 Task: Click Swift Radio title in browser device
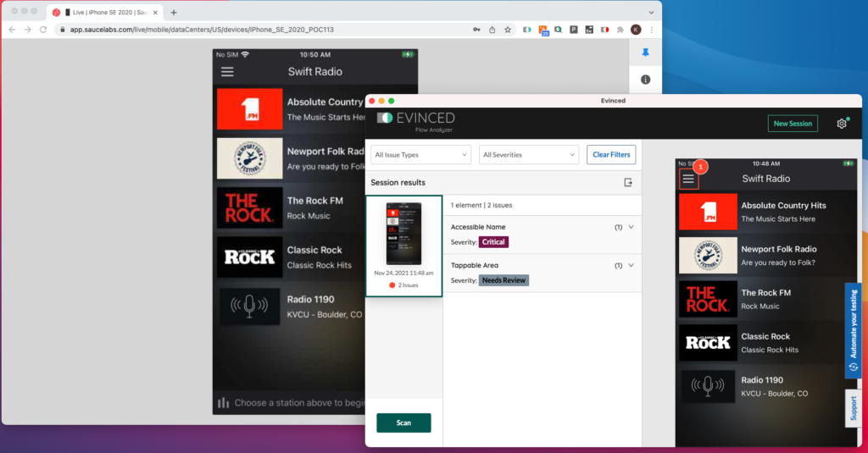click(315, 72)
